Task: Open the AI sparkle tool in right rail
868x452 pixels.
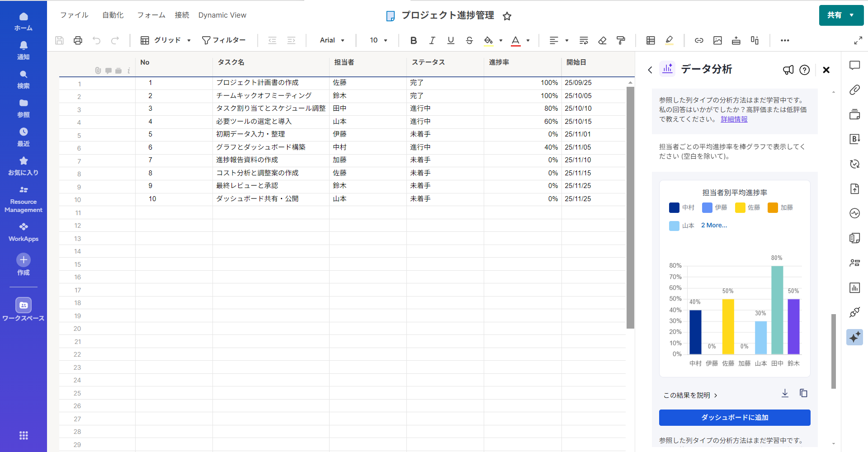Action: pos(854,337)
